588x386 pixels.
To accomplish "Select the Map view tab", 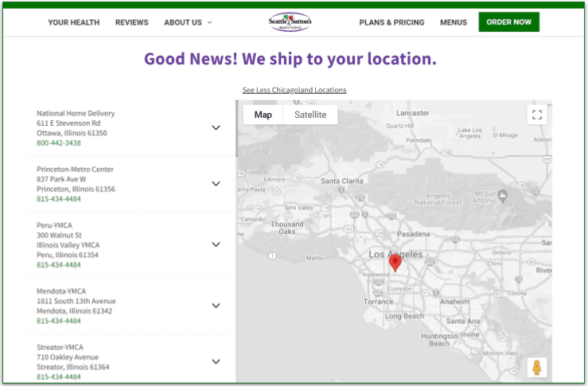I will [x=263, y=115].
